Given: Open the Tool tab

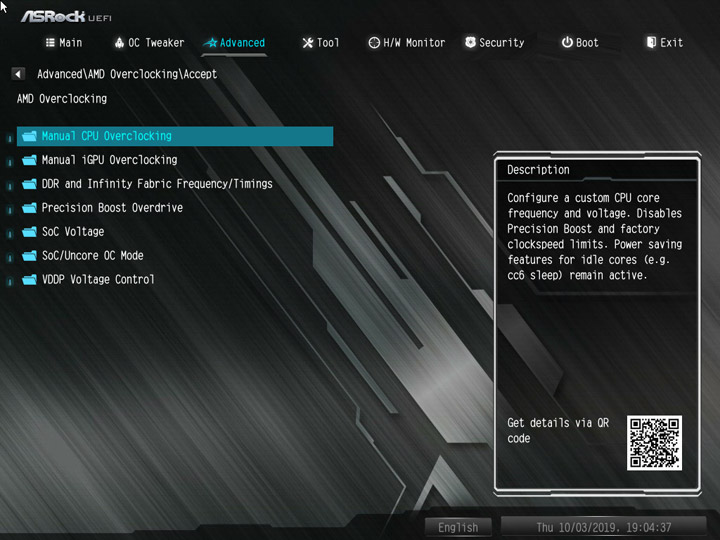Looking at the screenshot, I should point(321,43).
